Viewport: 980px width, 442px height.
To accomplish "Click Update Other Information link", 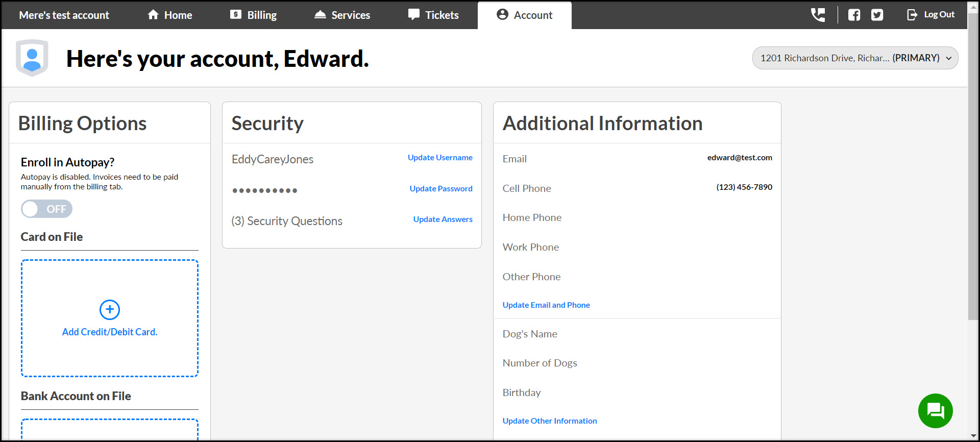I will pyautogui.click(x=550, y=421).
